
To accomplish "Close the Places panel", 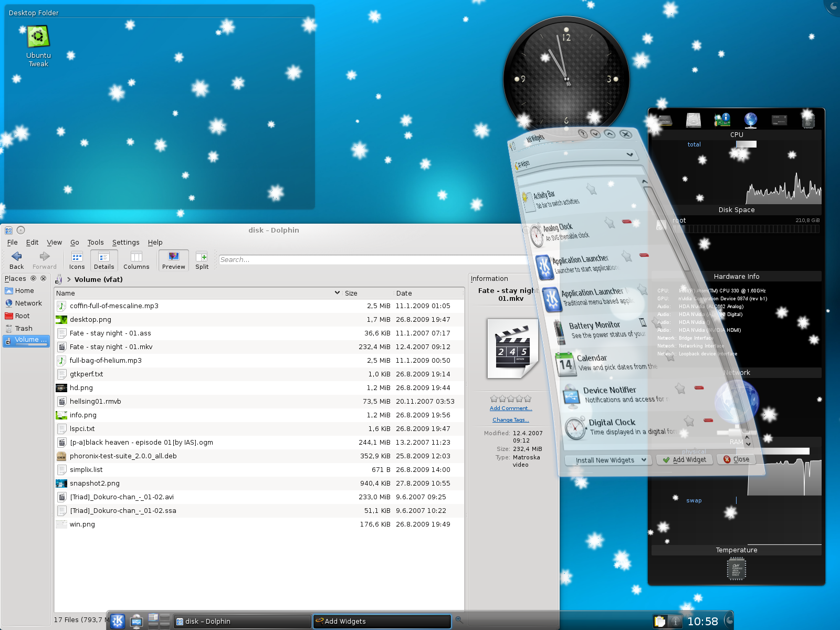I will (x=44, y=278).
